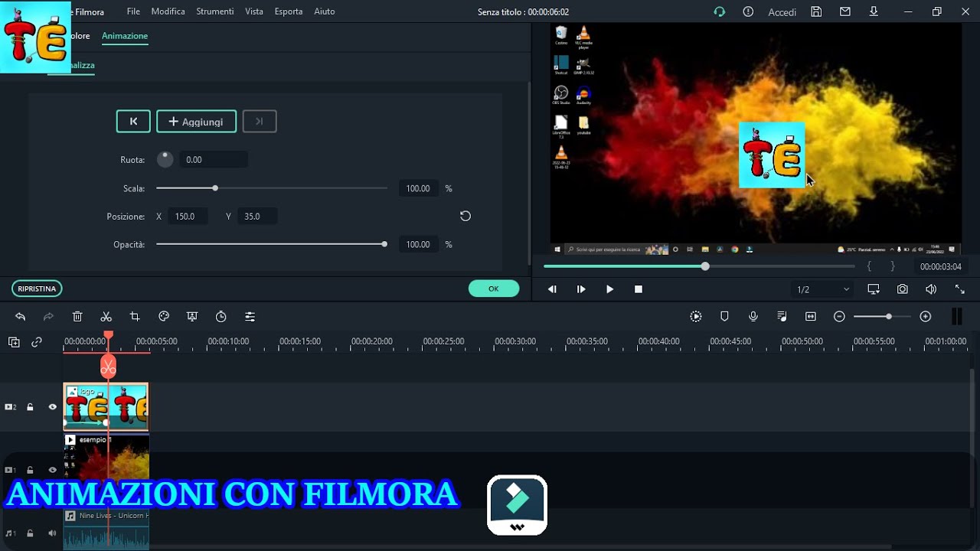Click the redo arrow
The height and width of the screenshot is (551, 980).
pos(48,317)
